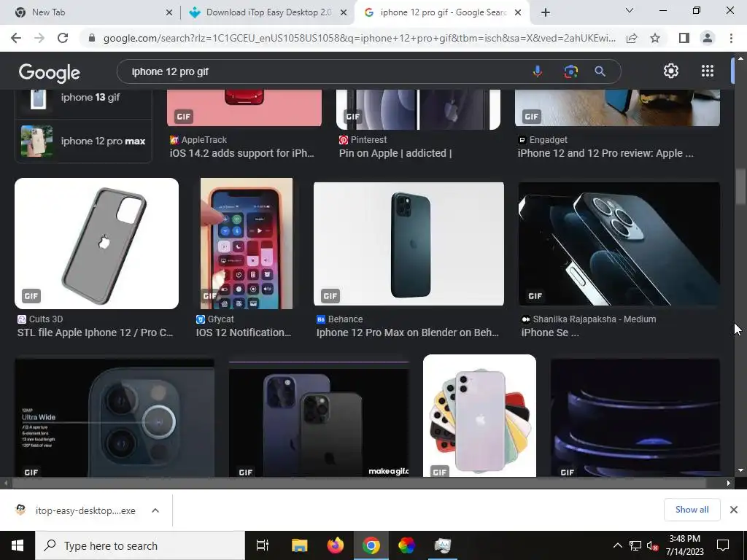Viewport: 747px width, 560px height.
Task: Open the taskbar clock and date
Action: click(x=684, y=545)
